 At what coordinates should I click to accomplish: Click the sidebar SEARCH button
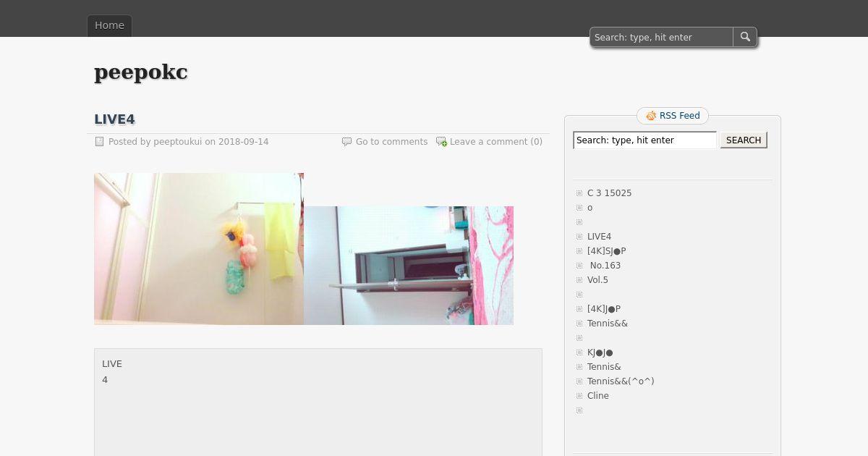[x=744, y=140]
